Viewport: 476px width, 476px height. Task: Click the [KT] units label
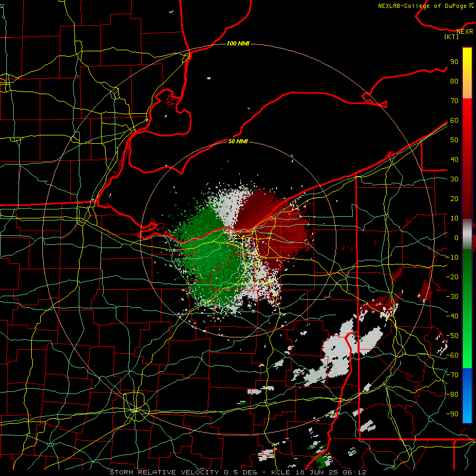coord(452,36)
